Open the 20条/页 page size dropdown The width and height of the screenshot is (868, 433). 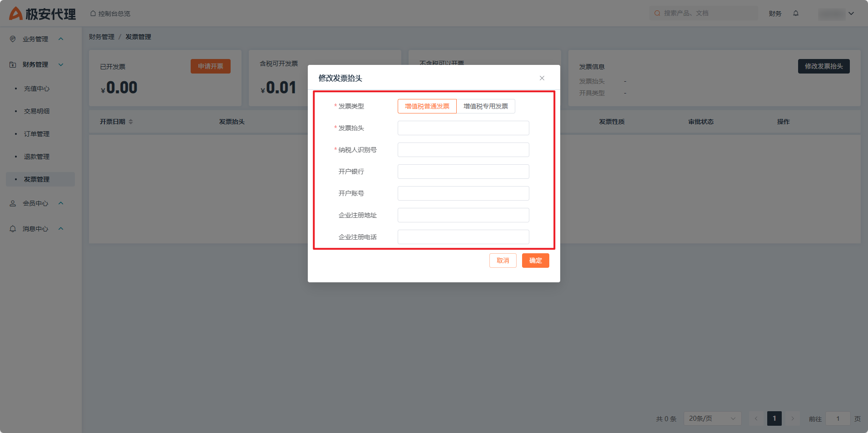coord(712,418)
